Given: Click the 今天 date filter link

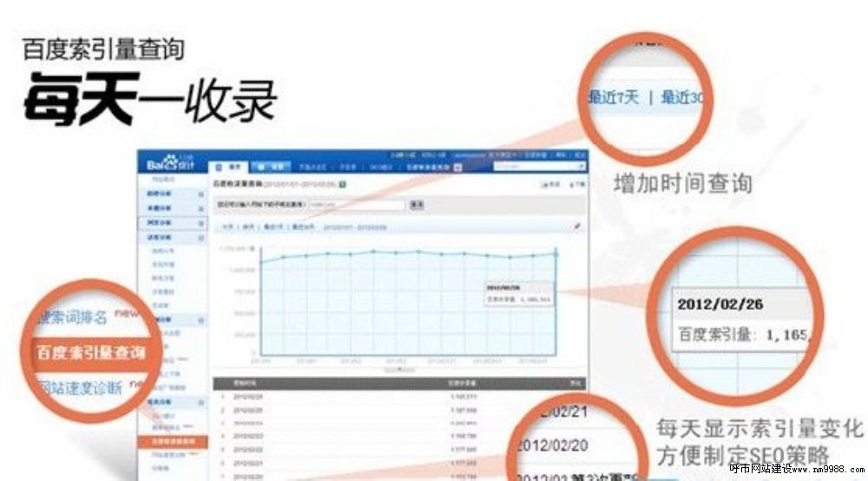Looking at the screenshot, I should 227,227.
